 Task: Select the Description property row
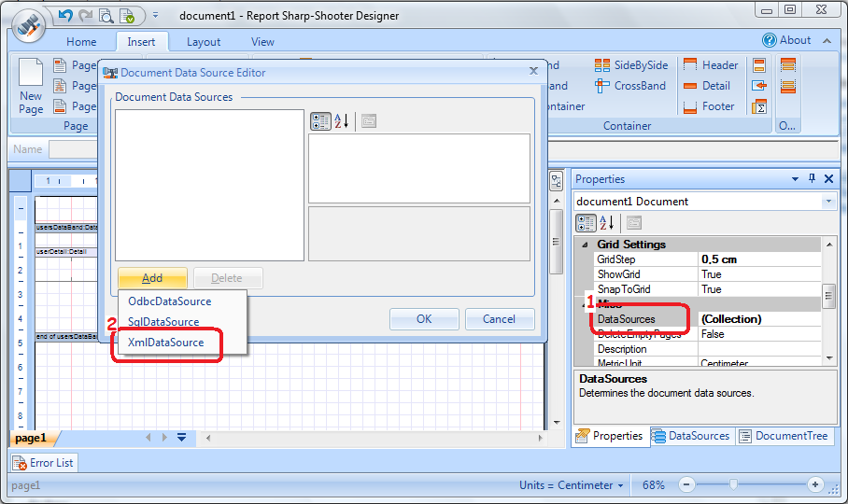coord(707,349)
